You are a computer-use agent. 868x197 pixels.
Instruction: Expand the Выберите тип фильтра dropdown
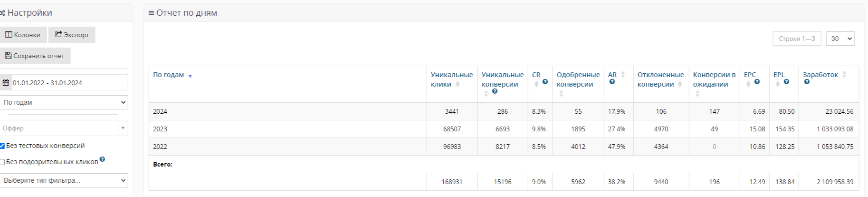click(64, 180)
